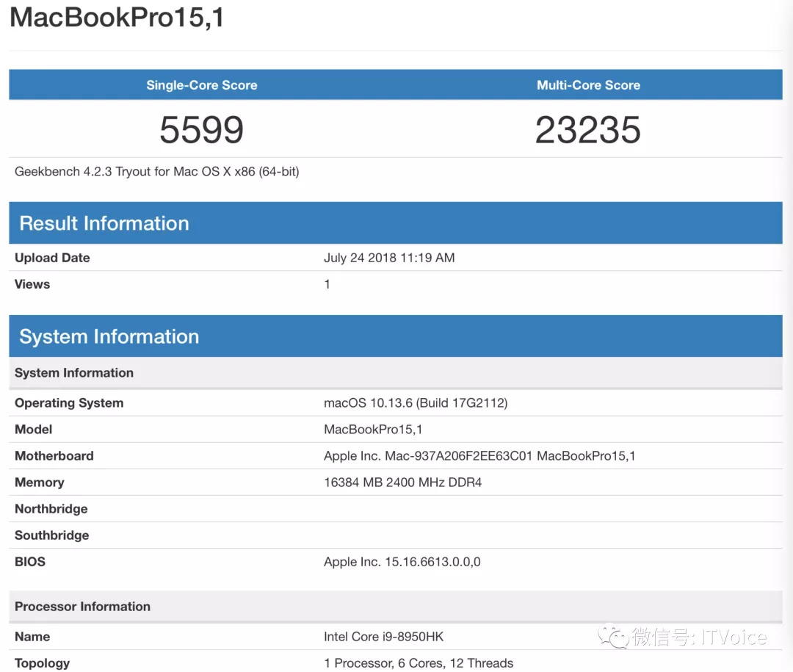The height and width of the screenshot is (672, 793).
Task: Click the Multi-Core Score column header
Action: click(589, 84)
